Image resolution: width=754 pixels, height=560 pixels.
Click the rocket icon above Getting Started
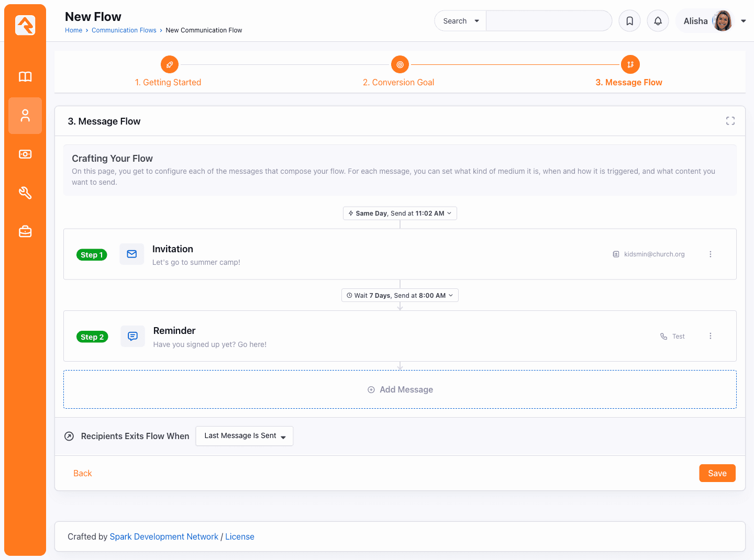pos(169,64)
